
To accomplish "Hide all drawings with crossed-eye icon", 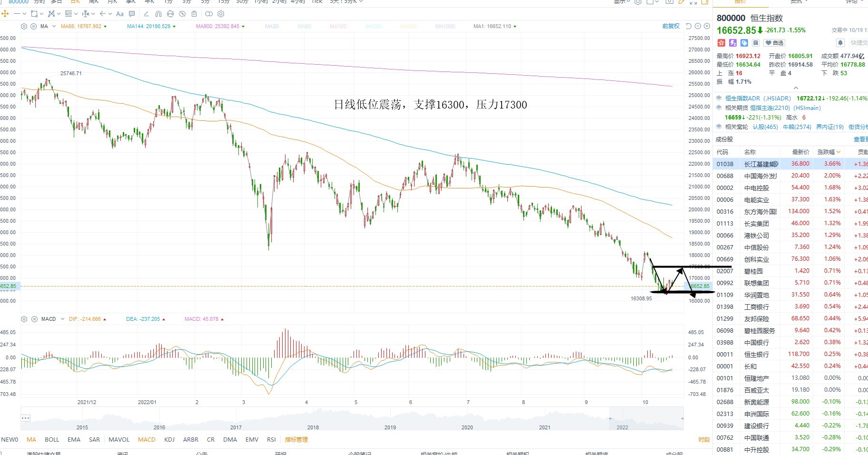I will [182, 14].
